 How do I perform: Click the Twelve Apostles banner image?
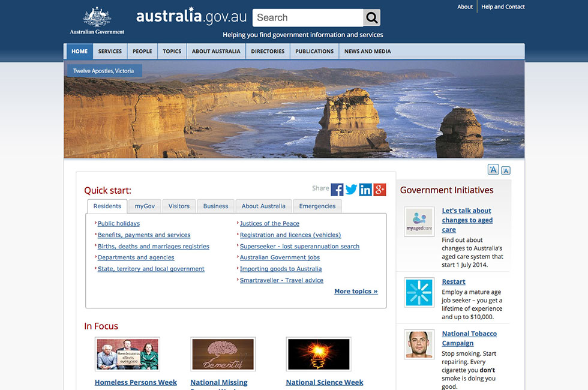point(294,109)
